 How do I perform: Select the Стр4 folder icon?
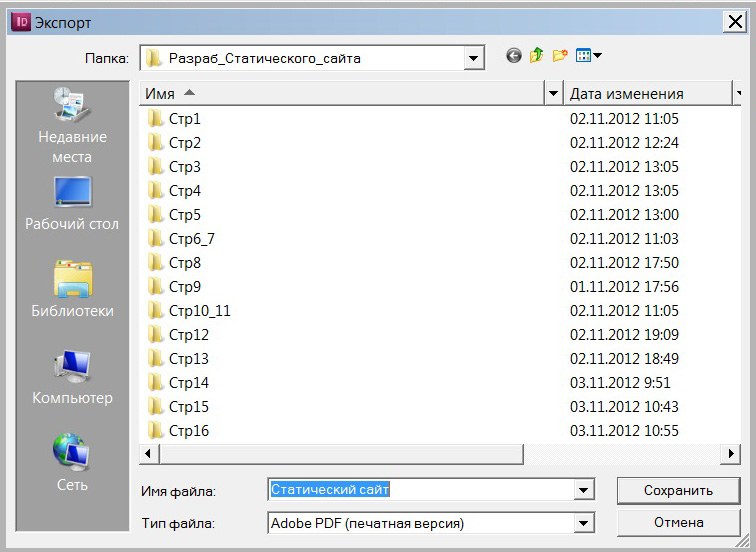[x=155, y=191]
